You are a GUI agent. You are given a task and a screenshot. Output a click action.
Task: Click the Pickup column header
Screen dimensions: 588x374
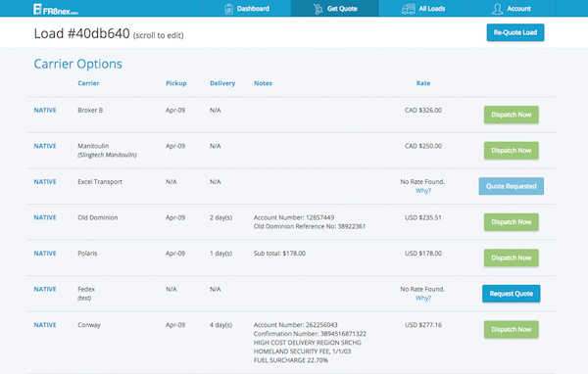pos(175,83)
